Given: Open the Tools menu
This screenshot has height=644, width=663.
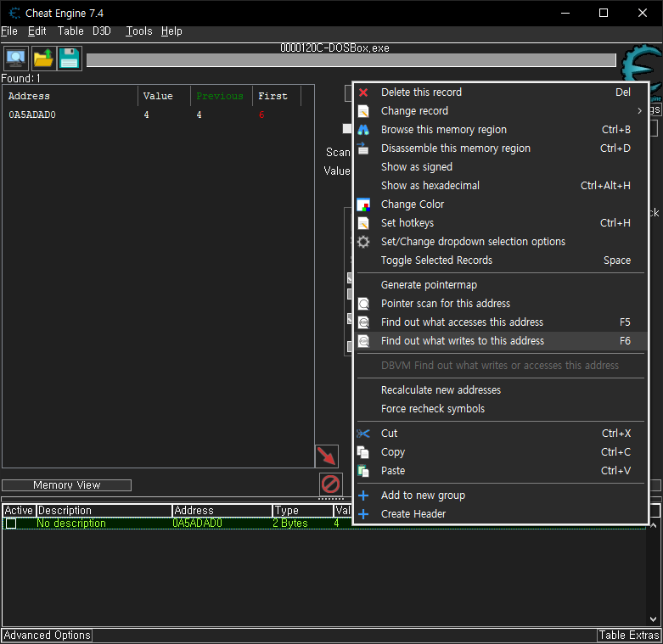Looking at the screenshot, I should coord(139,31).
